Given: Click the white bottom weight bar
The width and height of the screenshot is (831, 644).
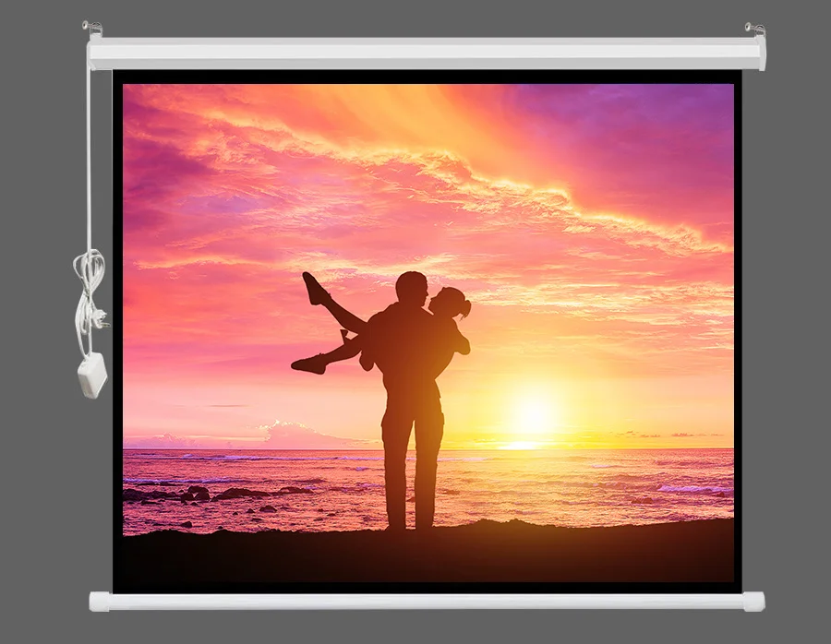Looking at the screenshot, I should 427,602.
